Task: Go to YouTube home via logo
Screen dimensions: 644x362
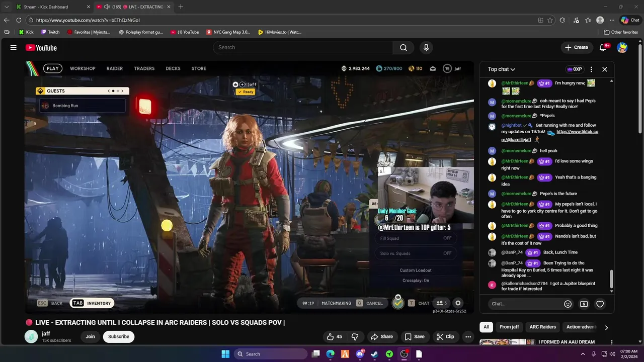Action: coord(41,48)
